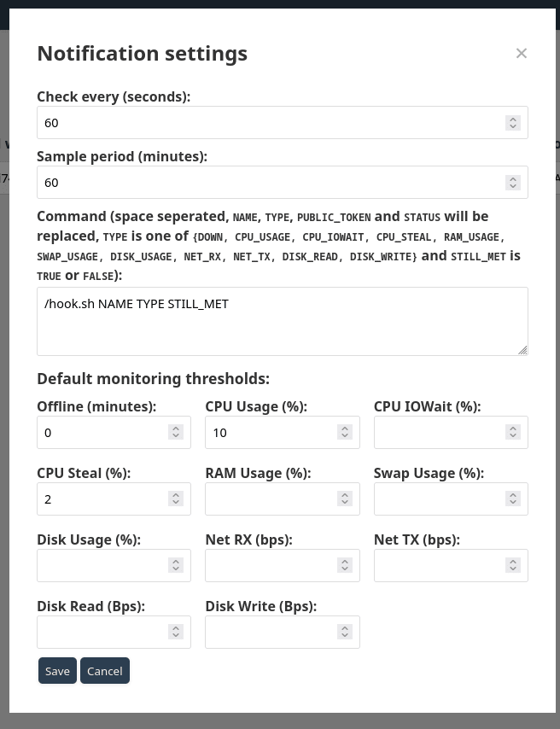Viewport: 560px width, 729px height.
Task: Click the CPU Usage stepper arrows
Action: pyautogui.click(x=345, y=432)
